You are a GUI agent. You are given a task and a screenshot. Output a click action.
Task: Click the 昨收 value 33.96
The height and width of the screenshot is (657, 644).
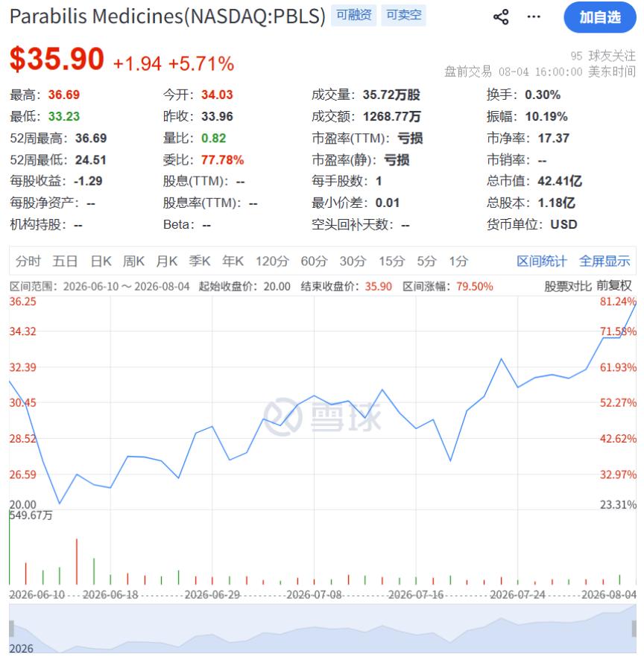click(x=217, y=116)
